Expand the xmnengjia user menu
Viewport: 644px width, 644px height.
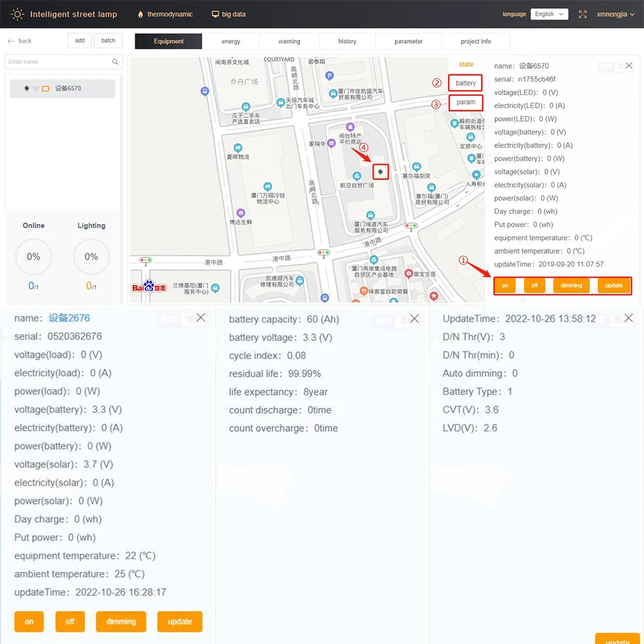coord(616,14)
